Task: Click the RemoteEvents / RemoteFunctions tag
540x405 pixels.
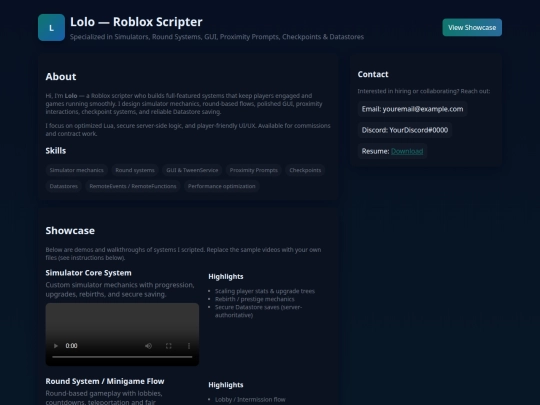Action: pyautogui.click(x=133, y=186)
